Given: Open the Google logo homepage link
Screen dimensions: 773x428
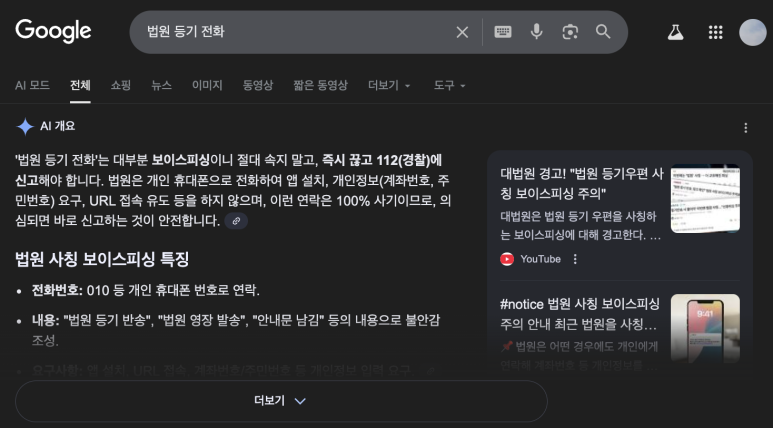Looking at the screenshot, I should click(x=53, y=31).
